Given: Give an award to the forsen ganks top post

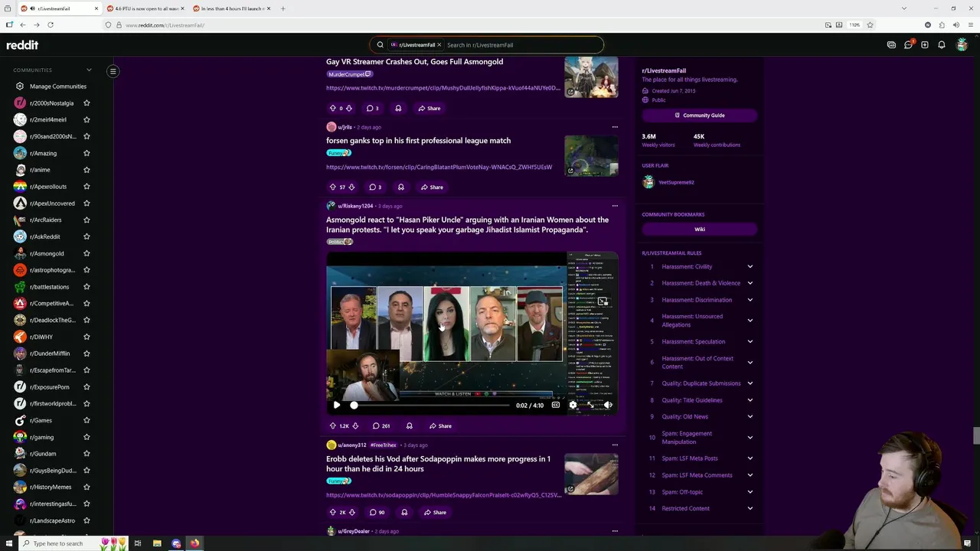Looking at the screenshot, I should [x=400, y=187].
